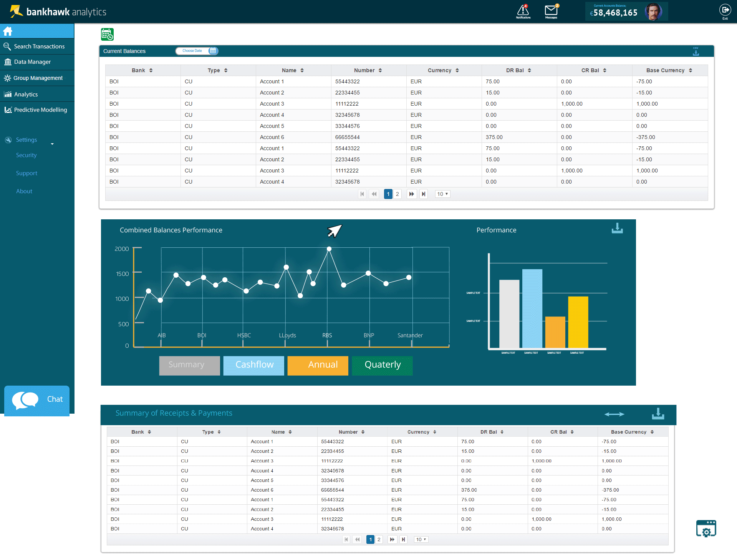Open the Receipts table rows-per-page dropdown
This screenshot has height=560, width=737.
[421, 540]
